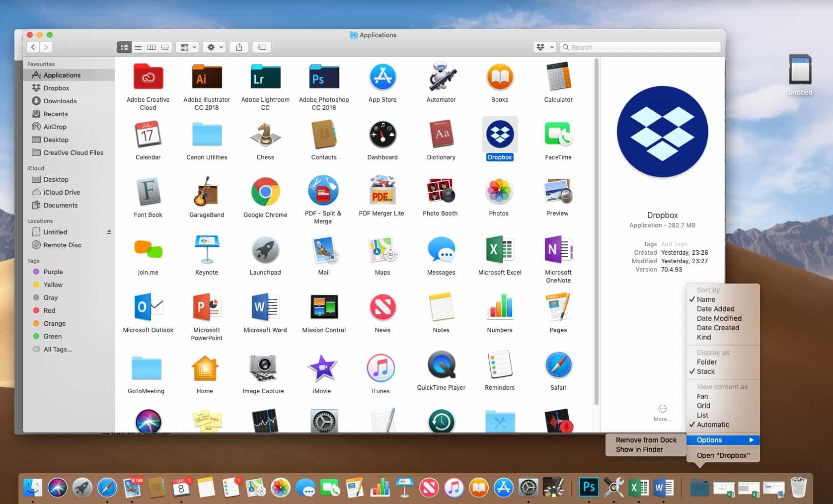
Task: Open Photoshop from the Dock
Action: click(589, 488)
